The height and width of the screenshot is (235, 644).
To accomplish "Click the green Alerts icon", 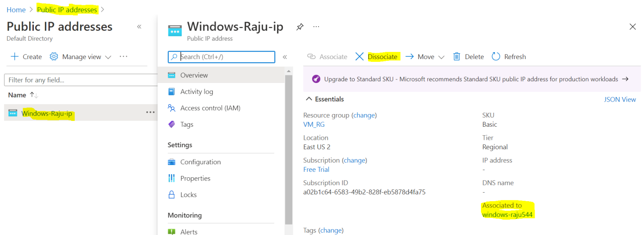I will pyautogui.click(x=172, y=231).
